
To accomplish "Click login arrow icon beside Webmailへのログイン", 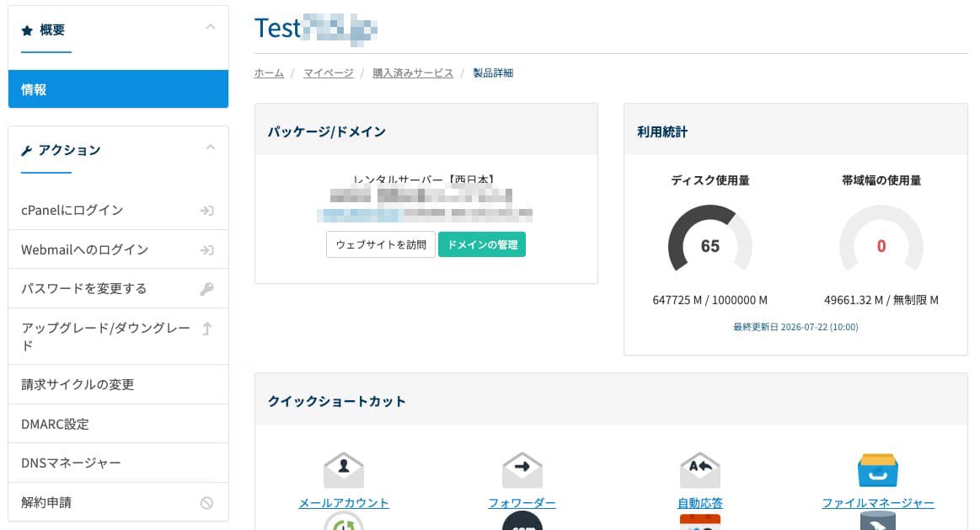I will click(207, 250).
